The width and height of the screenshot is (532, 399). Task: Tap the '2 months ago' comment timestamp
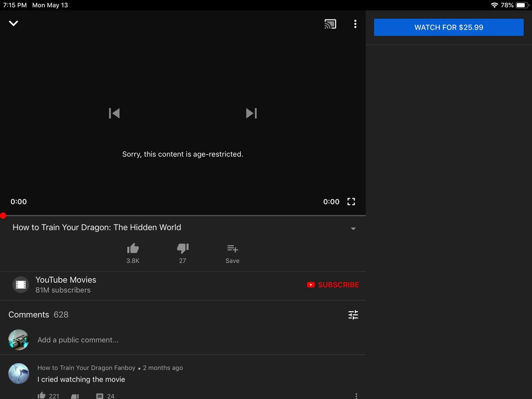click(x=163, y=368)
